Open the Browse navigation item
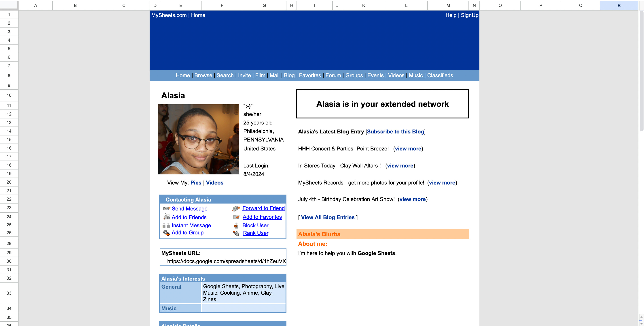This screenshot has height=326, width=644. (x=203, y=75)
